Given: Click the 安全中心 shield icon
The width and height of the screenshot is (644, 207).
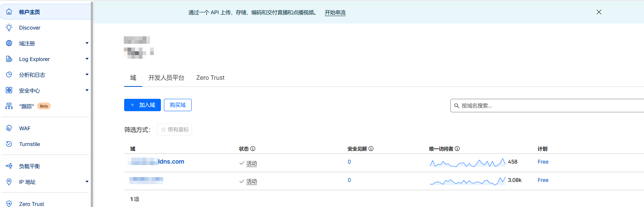Looking at the screenshot, I should pos(9,91).
